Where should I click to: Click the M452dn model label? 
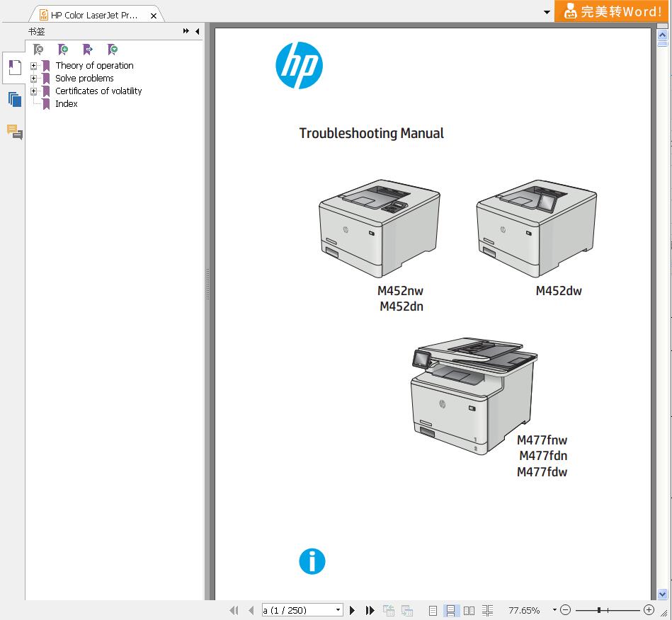tap(401, 306)
